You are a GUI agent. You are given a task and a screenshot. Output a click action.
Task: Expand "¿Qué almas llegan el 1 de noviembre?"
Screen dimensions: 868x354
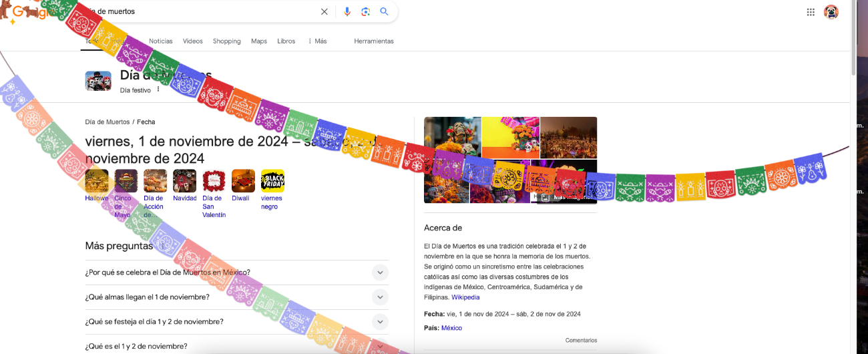coord(380,297)
